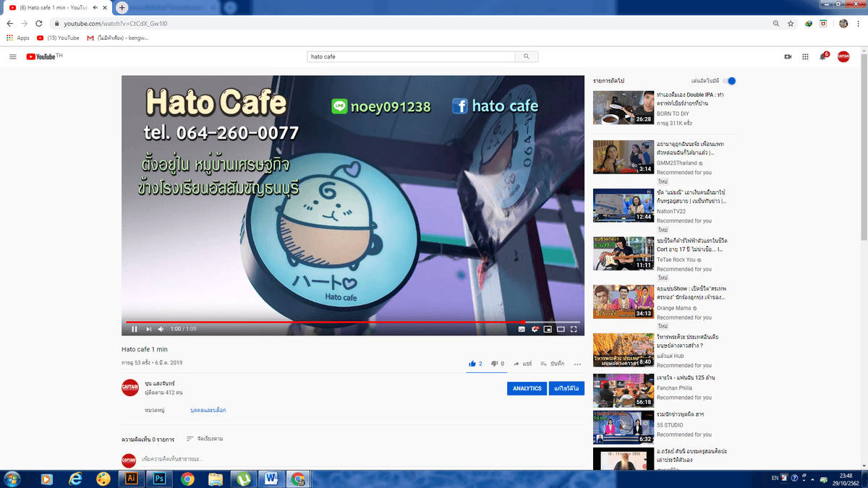Open the three-dot more actions menu
868x488 pixels.
tap(577, 364)
